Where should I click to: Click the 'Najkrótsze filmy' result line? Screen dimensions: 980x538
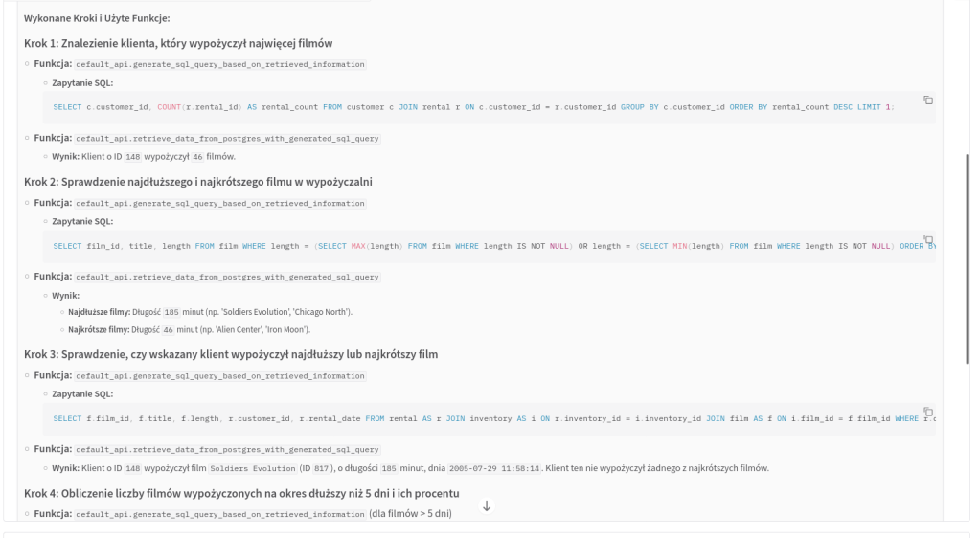click(189, 329)
